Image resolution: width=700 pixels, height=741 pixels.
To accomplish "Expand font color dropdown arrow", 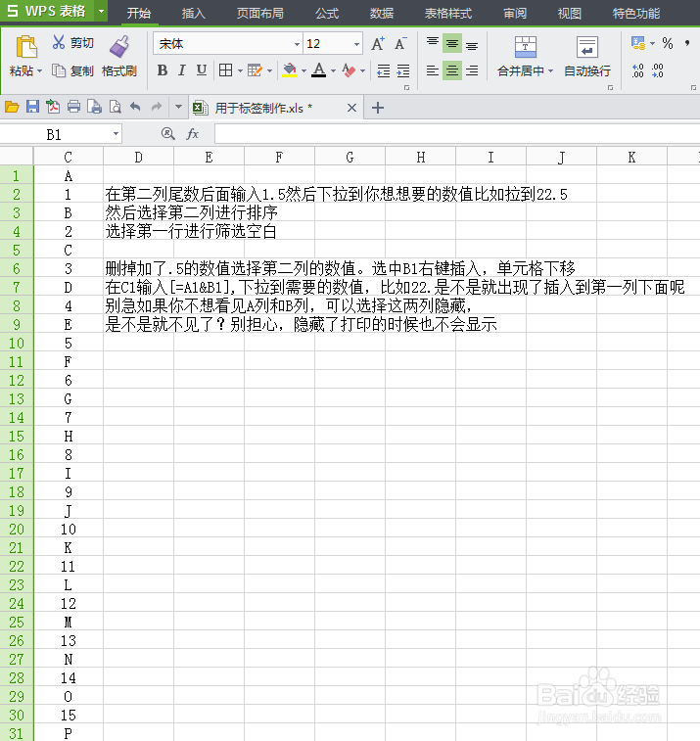I will click(333, 70).
